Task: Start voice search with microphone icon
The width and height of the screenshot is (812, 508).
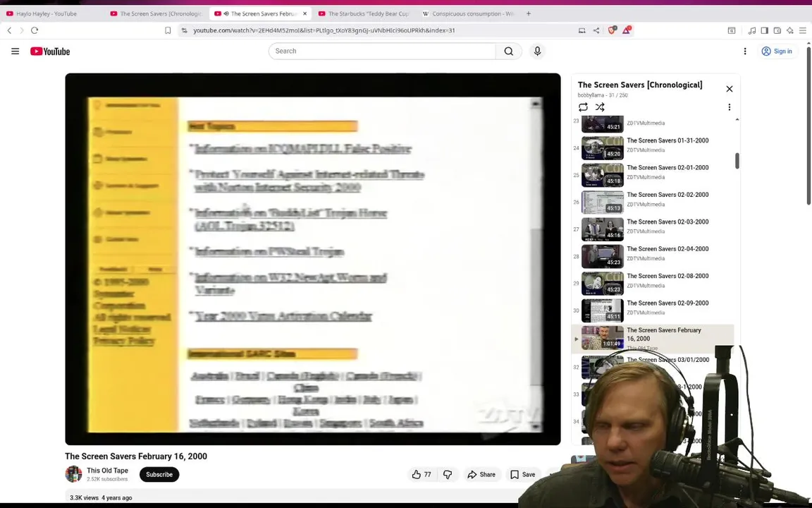Action: (x=537, y=52)
